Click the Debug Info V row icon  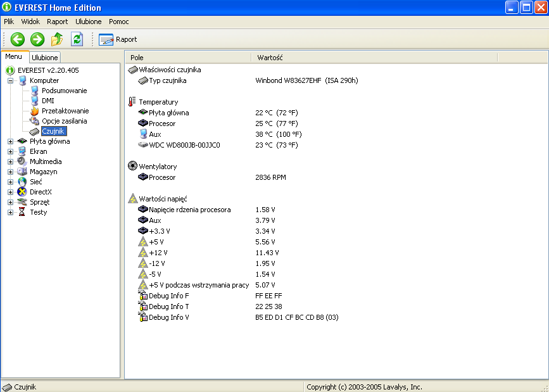coord(143,317)
